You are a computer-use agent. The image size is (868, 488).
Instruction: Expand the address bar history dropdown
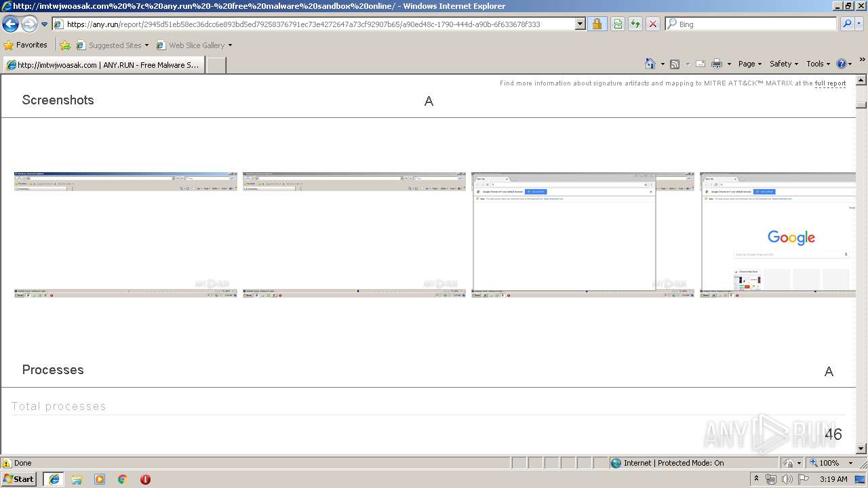[x=580, y=24]
